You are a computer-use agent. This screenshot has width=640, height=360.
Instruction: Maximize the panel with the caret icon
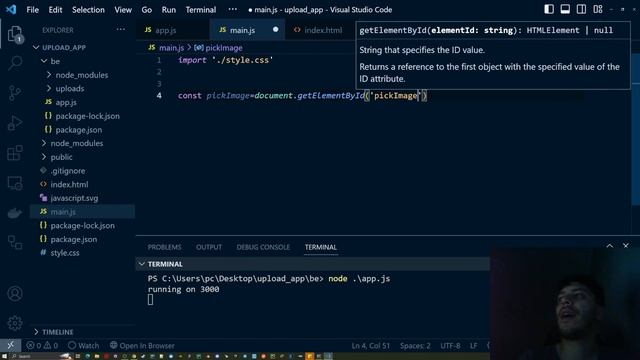pyautogui.click(x=609, y=246)
